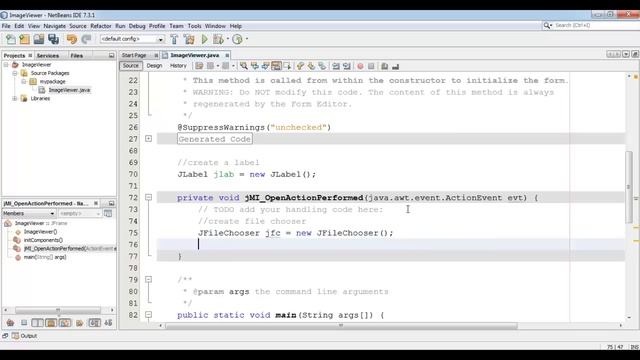Collapse the jMI_OpenActionPerformed method fold at line 72
The width and height of the screenshot is (640, 360).
[x=149, y=198]
